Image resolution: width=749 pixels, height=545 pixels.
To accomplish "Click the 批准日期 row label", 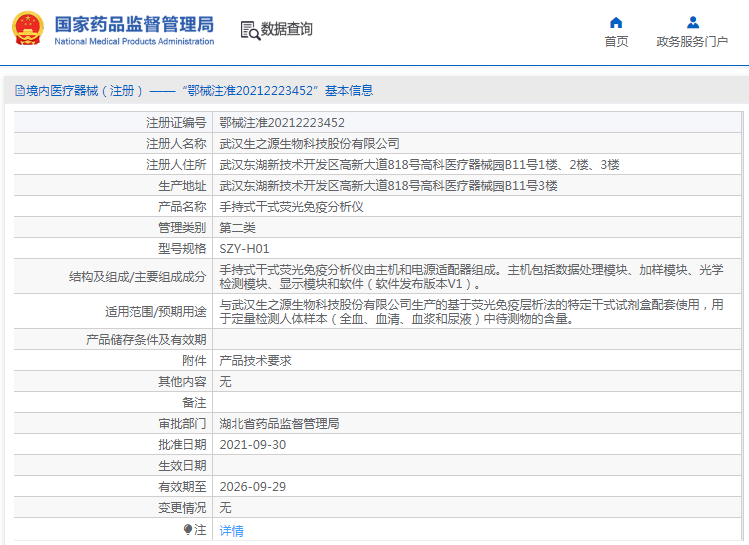I will point(182,445).
